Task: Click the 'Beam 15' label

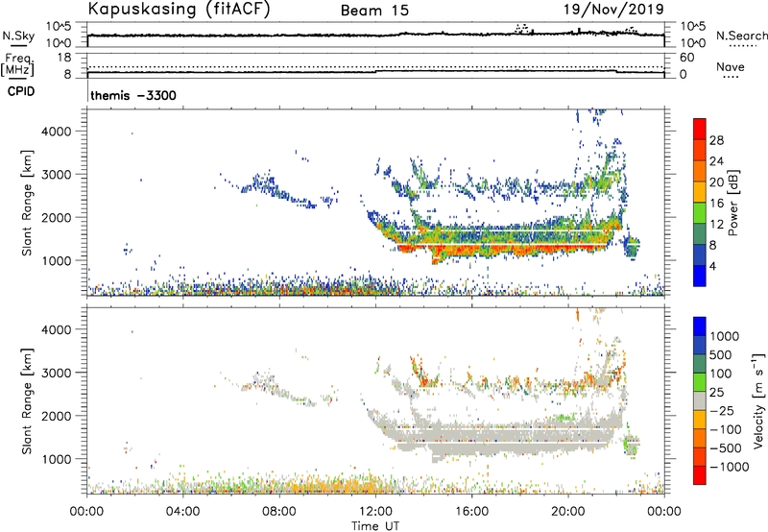Action: [374, 11]
